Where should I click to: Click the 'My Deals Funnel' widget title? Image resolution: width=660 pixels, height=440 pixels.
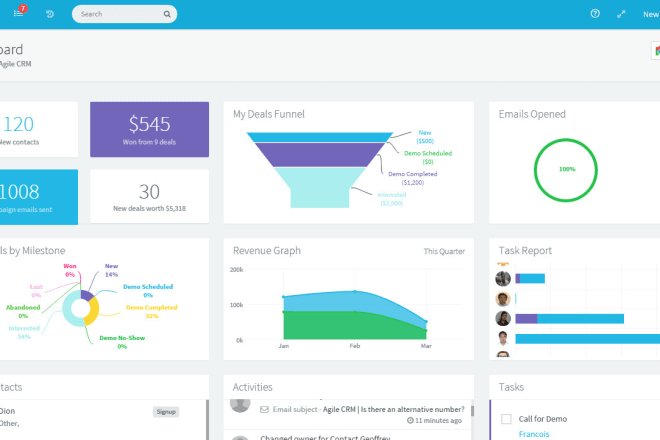tap(269, 114)
